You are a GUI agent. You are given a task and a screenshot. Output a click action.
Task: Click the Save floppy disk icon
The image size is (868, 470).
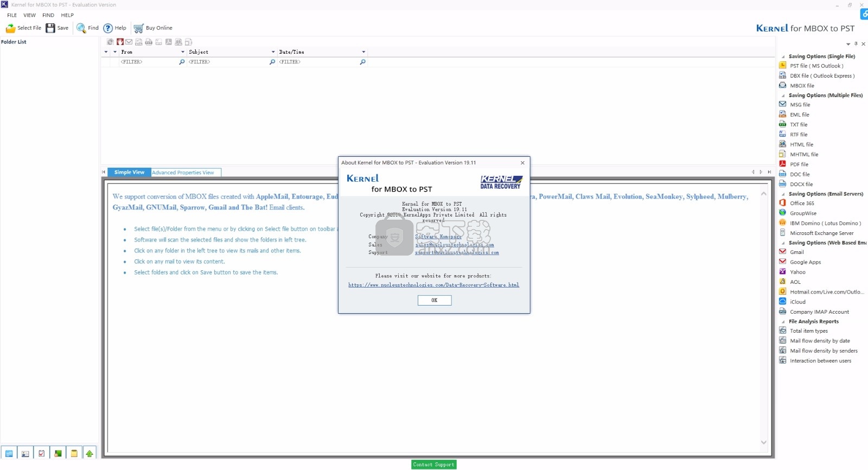[x=50, y=28]
